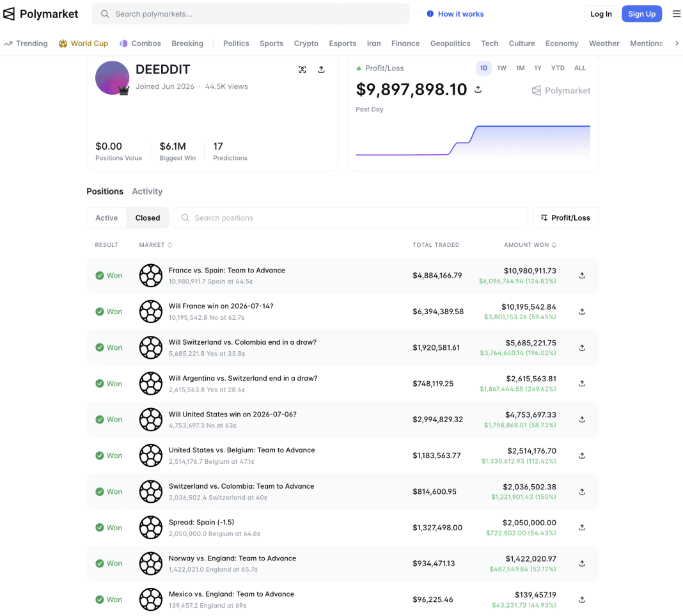The width and height of the screenshot is (683, 616).
Task: Switch to Closed positions
Action: (x=148, y=218)
